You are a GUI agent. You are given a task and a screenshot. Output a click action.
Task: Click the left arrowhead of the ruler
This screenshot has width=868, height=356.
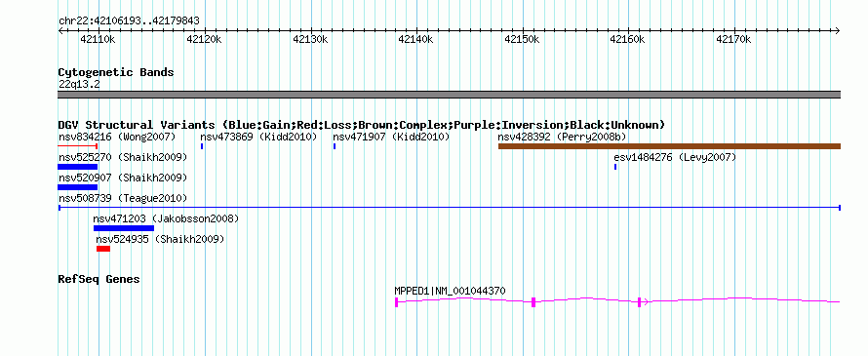pos(60,30)
